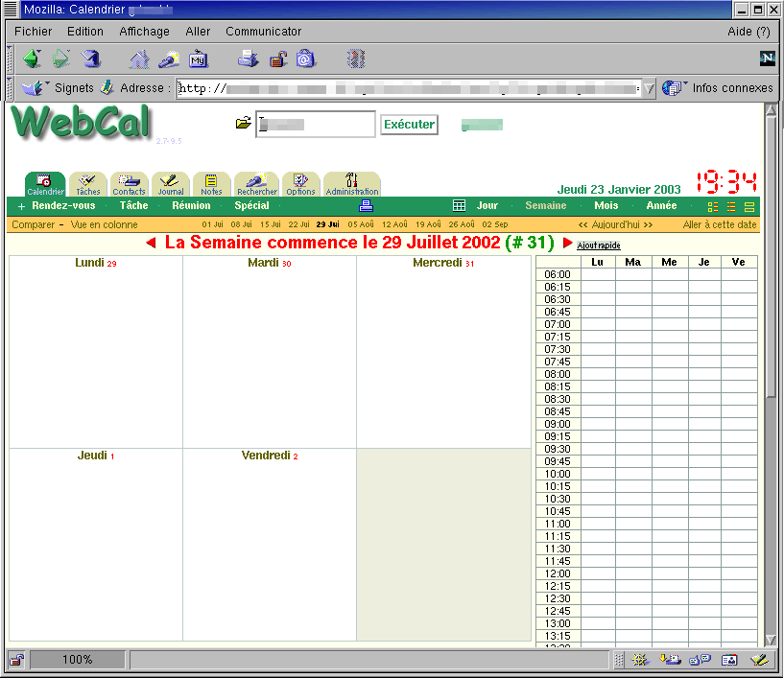
Task: Click the browser address URL field
Action: pos(409,88)
